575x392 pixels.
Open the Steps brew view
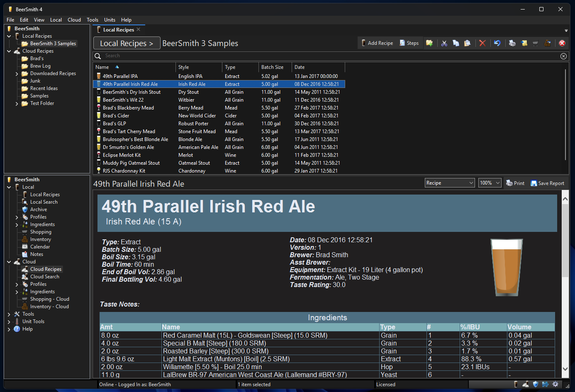click(x=409, y=43)
